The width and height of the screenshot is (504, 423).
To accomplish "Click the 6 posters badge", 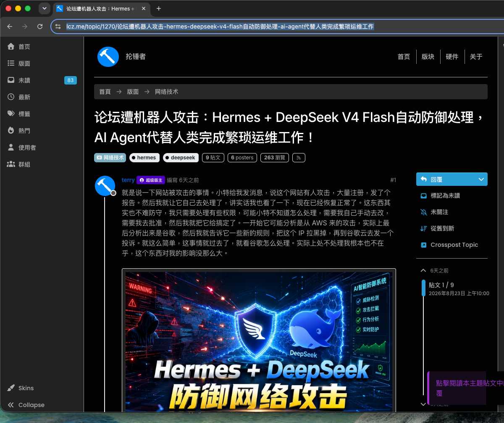I will [242, 158].
